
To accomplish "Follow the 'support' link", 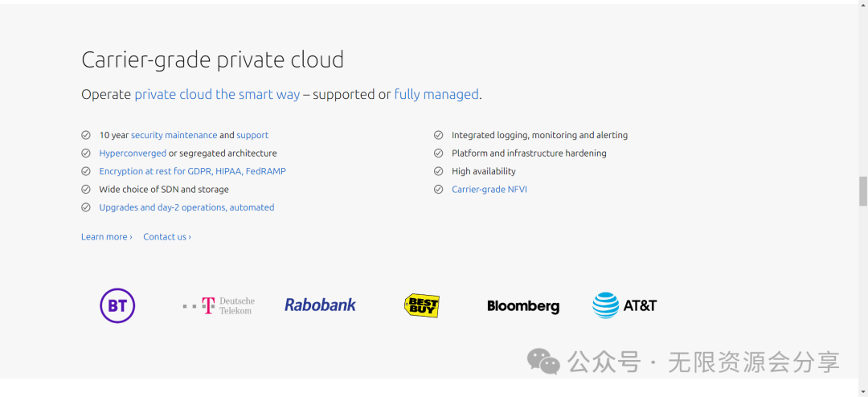I will (x=252, y=135).
